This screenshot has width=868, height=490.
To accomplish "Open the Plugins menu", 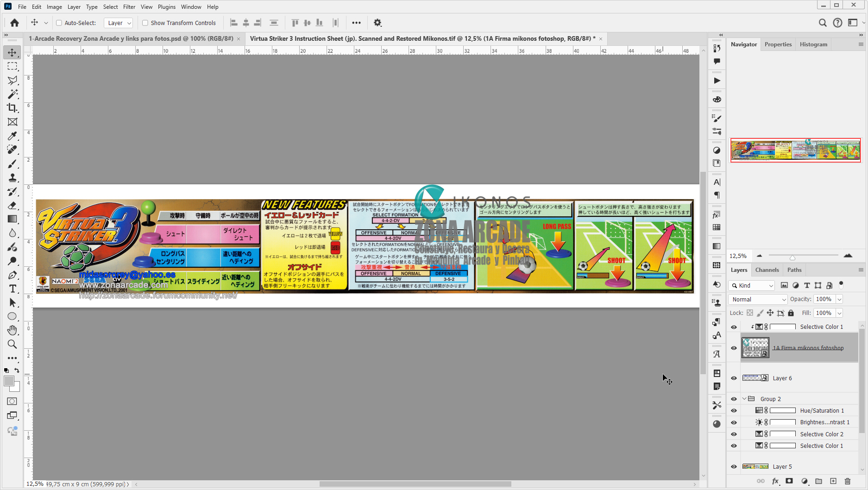I will point(167,7).
